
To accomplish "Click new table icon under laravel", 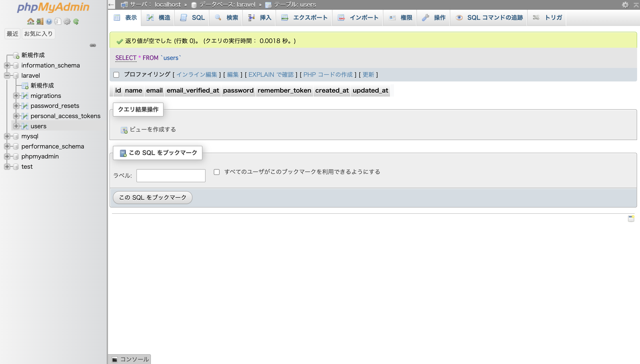I will tap(25, 86).
